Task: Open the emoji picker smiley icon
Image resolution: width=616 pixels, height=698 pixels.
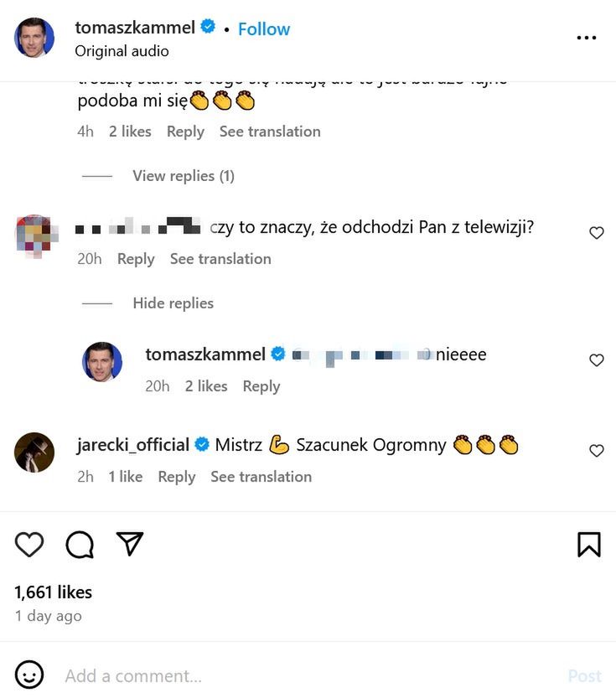Action: 29,675
